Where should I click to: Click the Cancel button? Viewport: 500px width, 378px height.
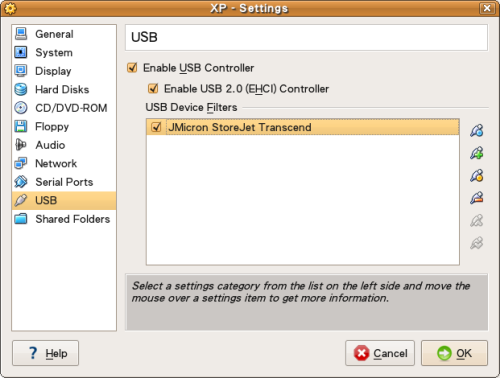tap(380, 353)
